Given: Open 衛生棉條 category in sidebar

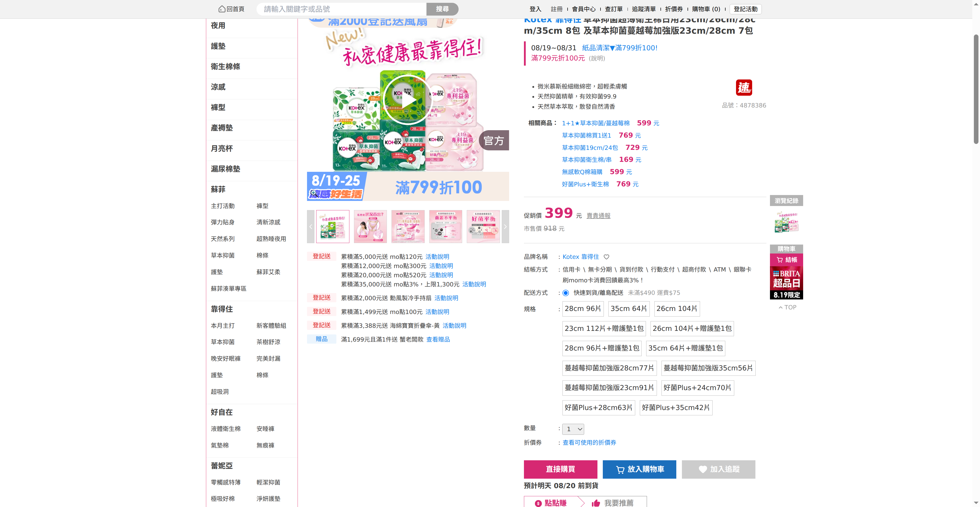Looking at the screenshot, I should tap(226, 67).
